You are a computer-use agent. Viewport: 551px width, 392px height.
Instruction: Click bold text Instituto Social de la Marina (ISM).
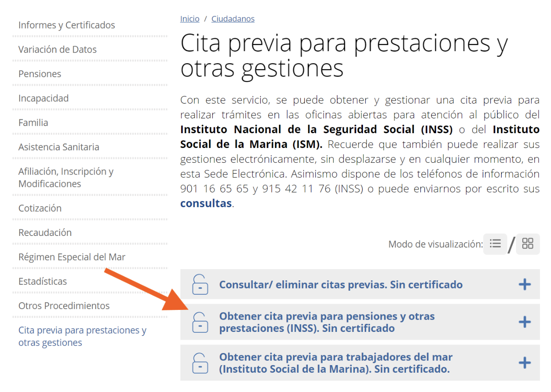(360, 137)
